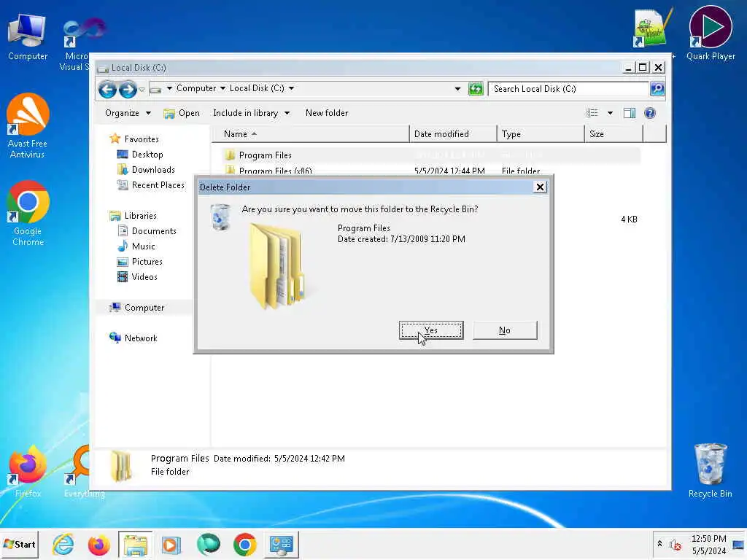Launch Internet Explorer from the taskbar

tap(63, 544)
